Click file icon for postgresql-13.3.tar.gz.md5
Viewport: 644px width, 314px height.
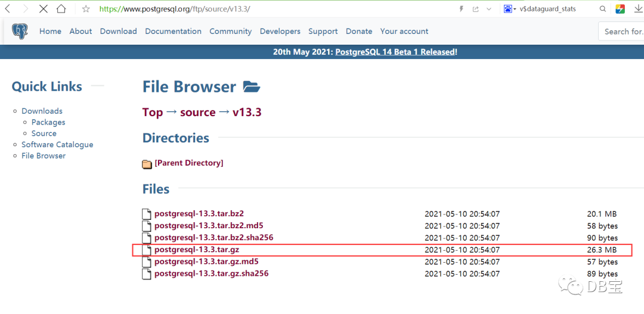tap(146, 262)
